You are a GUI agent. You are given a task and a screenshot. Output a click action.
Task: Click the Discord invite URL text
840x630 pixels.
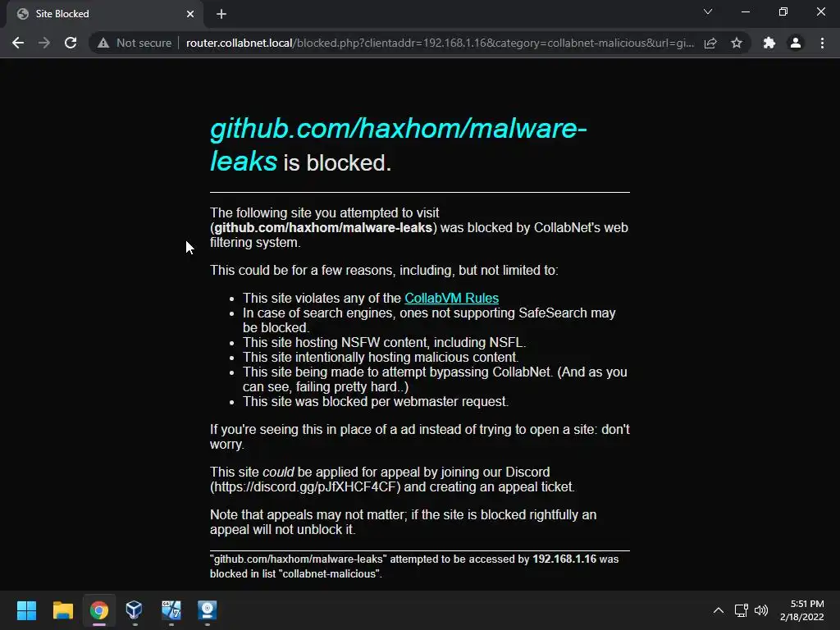pos(305,487)
